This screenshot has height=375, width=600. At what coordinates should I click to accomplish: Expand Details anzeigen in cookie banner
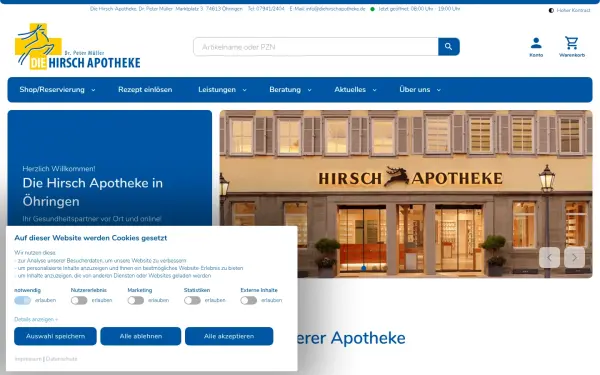pos(36,319)
